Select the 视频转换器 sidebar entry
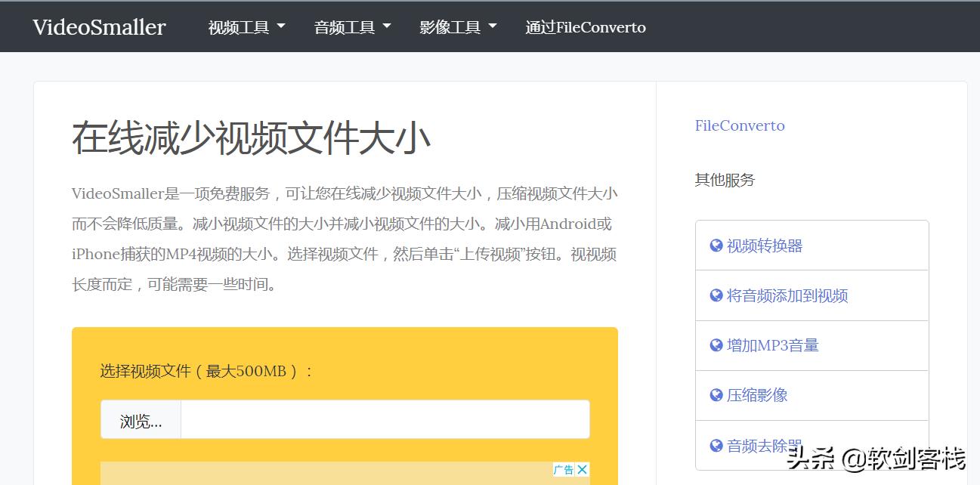The width and height of the screenshot is (980, 485). 763,245
